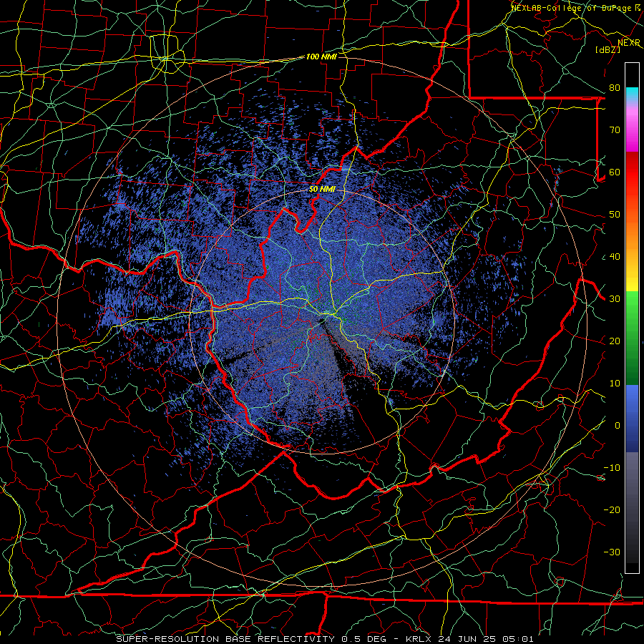Pick the green band of the reflectivity legend
This screenshot has width=644, height=644.
pyautogui.click(x=632, y=338)
